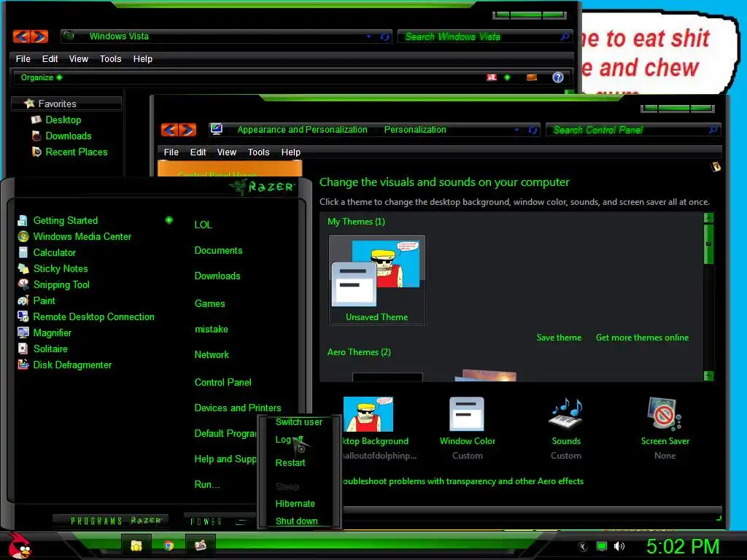
Task: Open the Personalization address bar dropdown
Action: 516,130
